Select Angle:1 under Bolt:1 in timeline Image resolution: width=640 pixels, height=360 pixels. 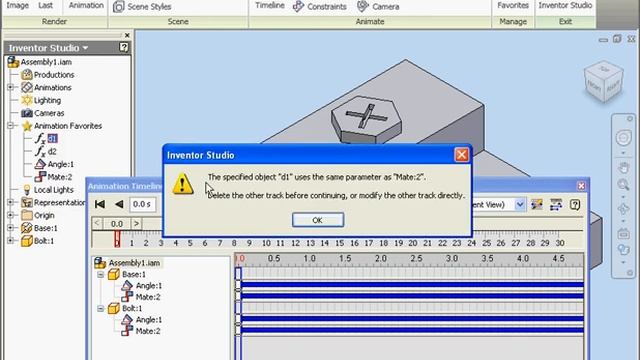coord(149,320)
